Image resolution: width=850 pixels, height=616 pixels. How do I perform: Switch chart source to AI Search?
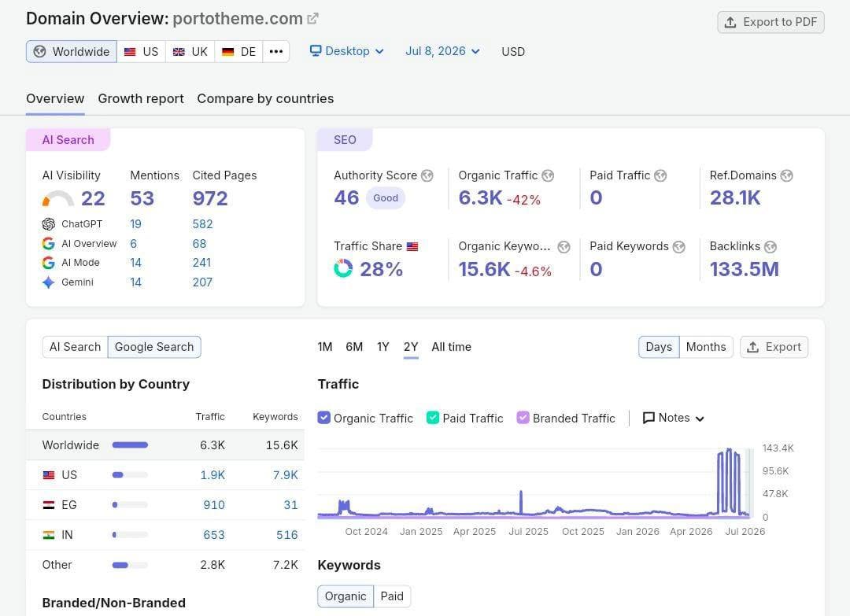[76, 347]
